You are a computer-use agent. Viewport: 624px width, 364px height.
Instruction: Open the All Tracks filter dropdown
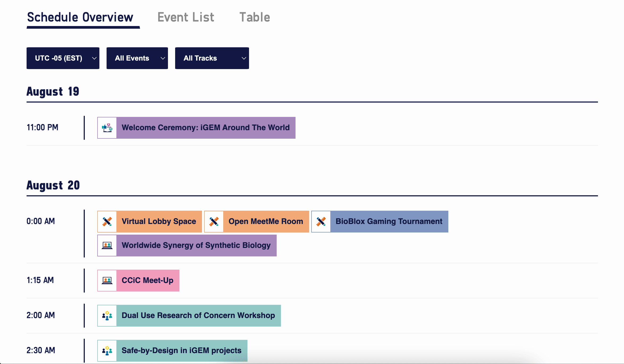212,58
